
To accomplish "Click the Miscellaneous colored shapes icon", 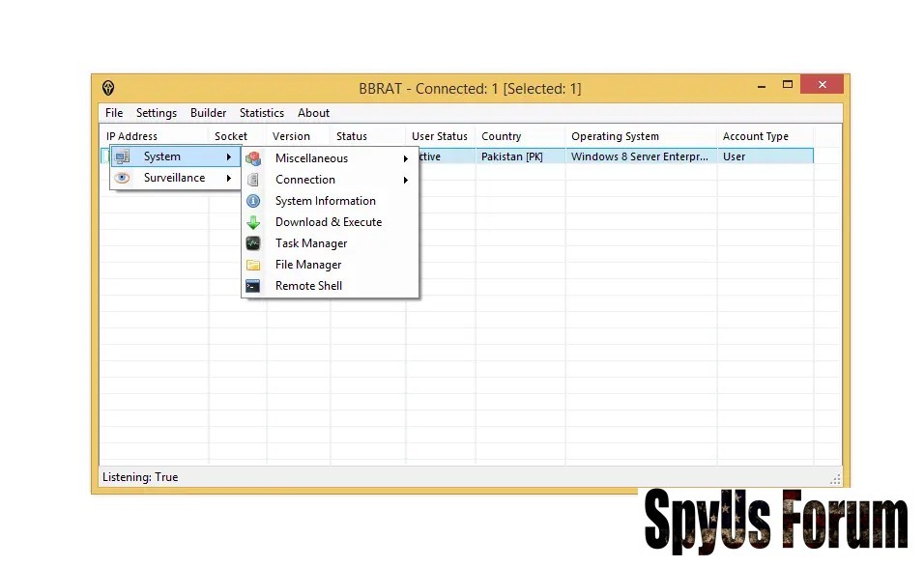I will 253,158.
